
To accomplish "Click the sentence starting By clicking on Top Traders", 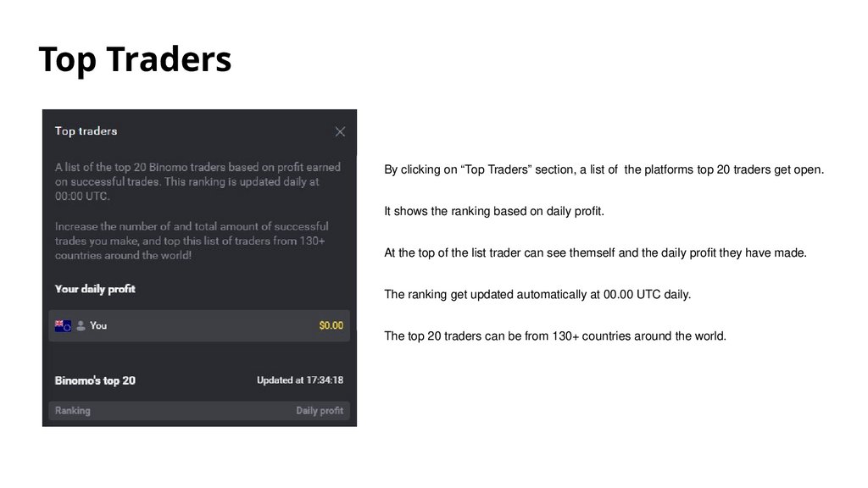I will 604,170.
